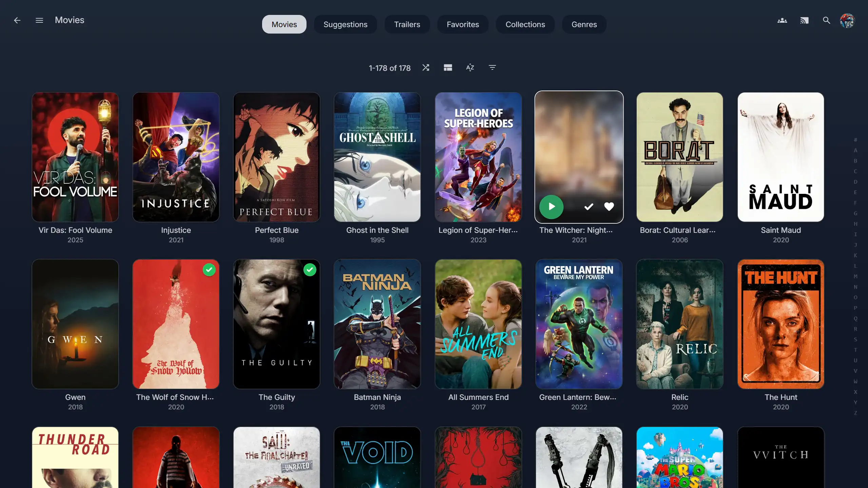Shuffle the movie library
Screen dimensions: 868x488
(x=426, y=67)
